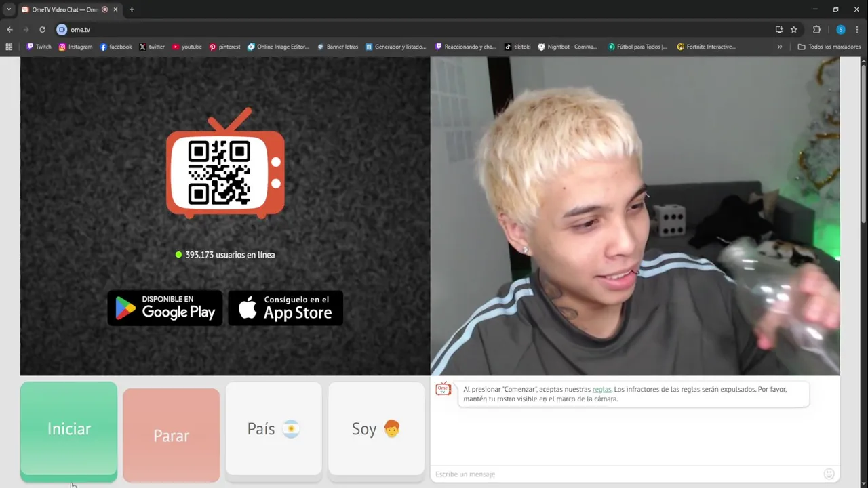
Task: Reload the OmeTV page
Action: tap(42, 30)
